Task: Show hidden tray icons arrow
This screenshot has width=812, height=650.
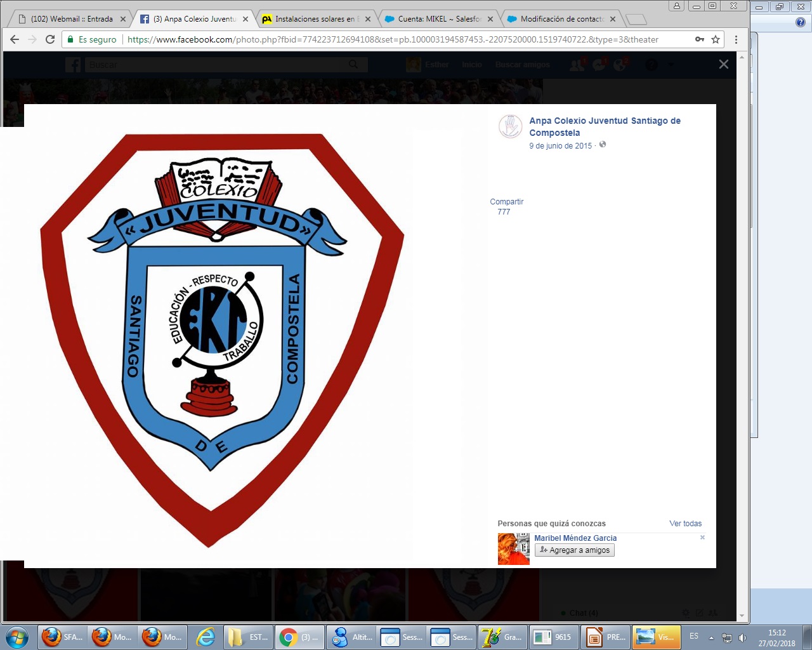Action: [x=711, y=637]
